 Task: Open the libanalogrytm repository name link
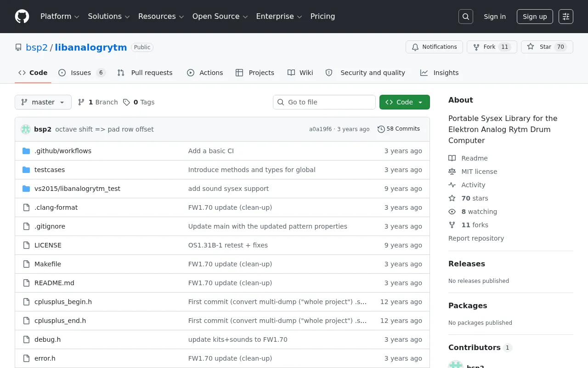click(91, 47)
